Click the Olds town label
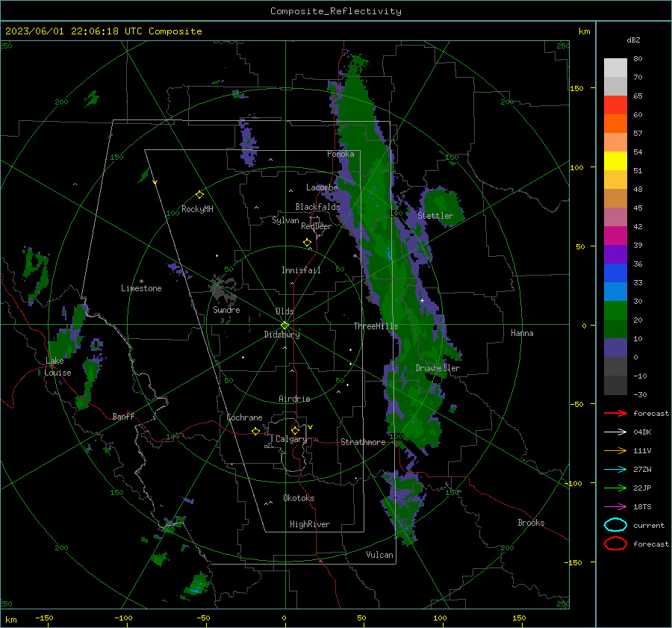This screenshot has width=672, height=628. pyautogui.click(x=284, y=311)
